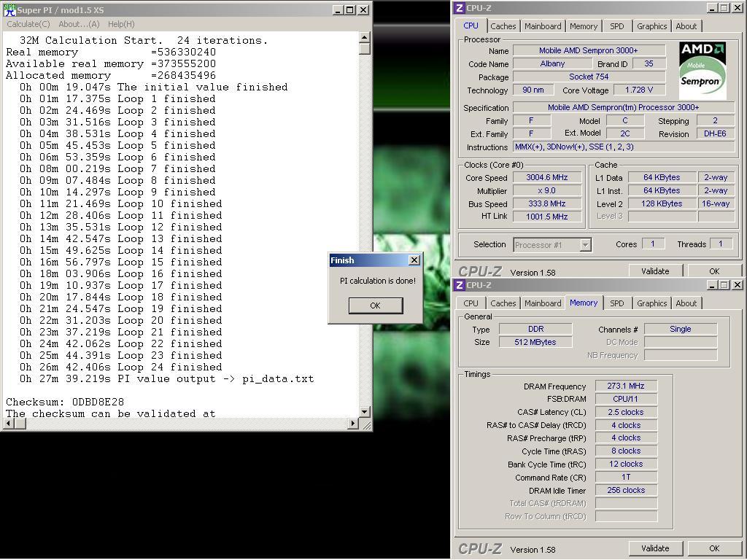This screenshot has height=560, width=747.
Task: Switch to Graphics tab in upper CPU-Z
Action: 651,27
